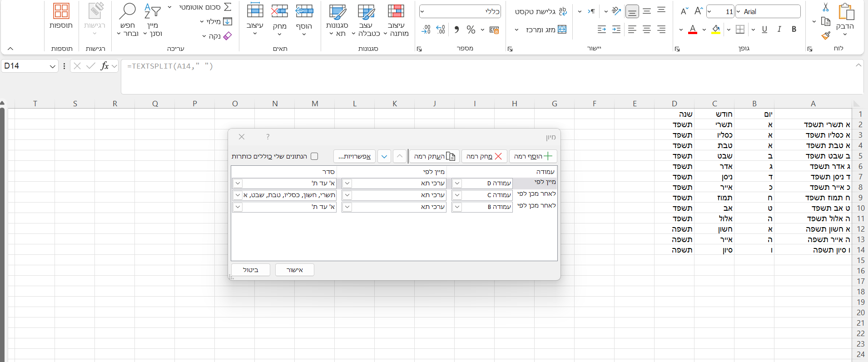The height and width of the screenshot is (362, 868).
Task: Expand the formula bar with the chevron
Action: pyautogui.click(x=858, y=65)
